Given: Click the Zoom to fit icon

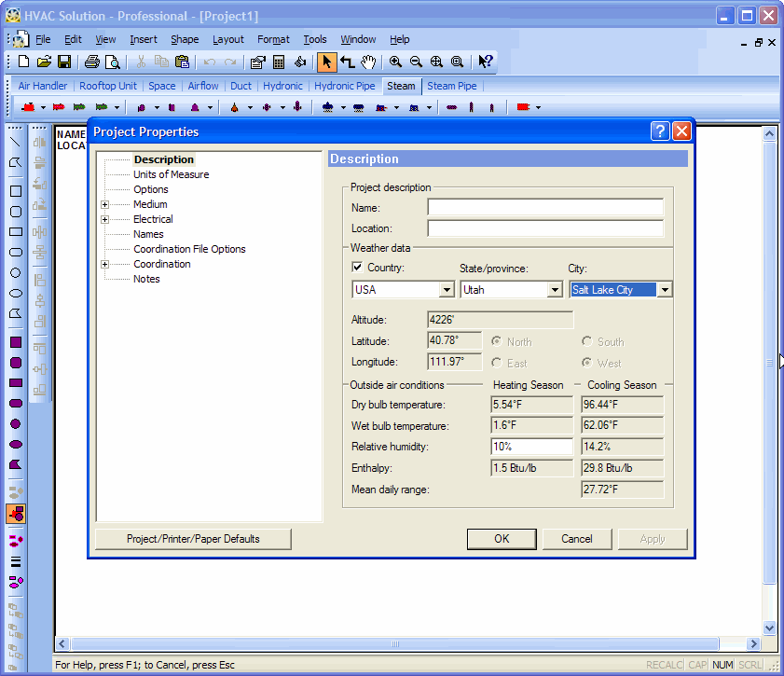Looking at the screenshot, I should 436,62.
